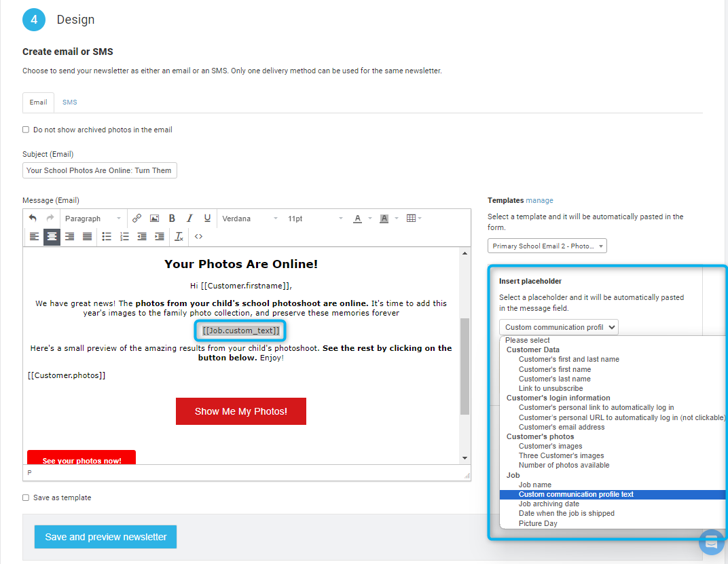Open the source code view
This screenshot has height=564, width=728.
coord(199,237)
